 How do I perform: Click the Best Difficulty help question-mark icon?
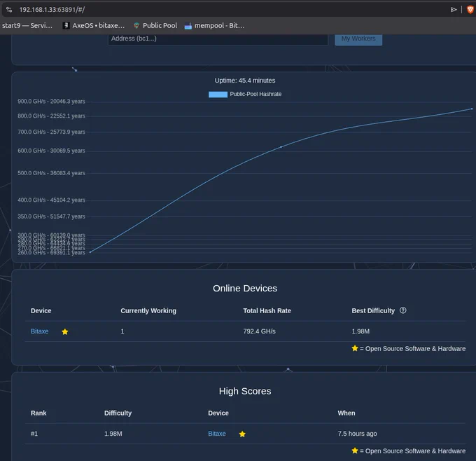pos(402,310)
